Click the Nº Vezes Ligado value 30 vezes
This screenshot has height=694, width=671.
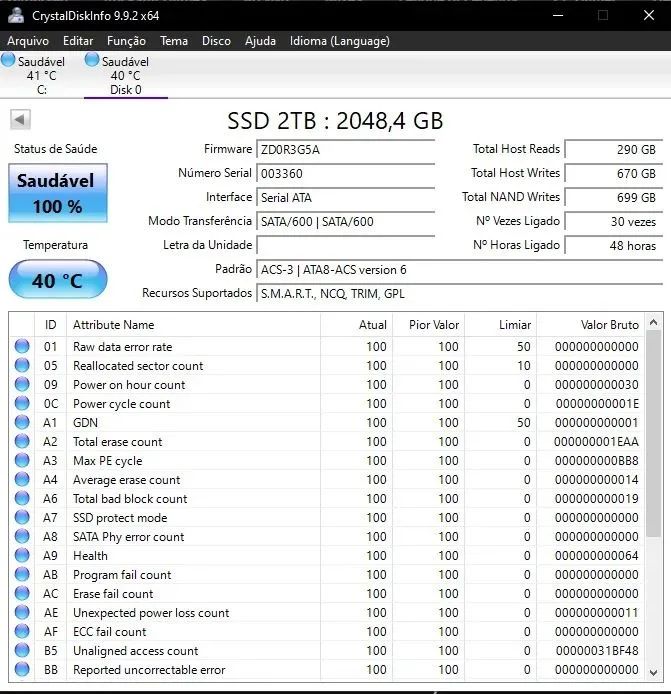click(614, 221)
